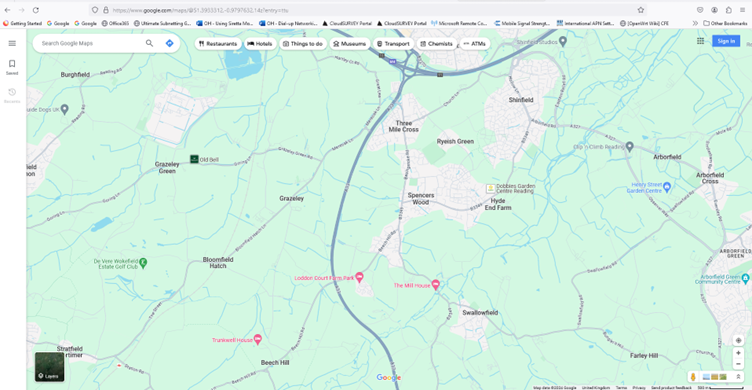Open the Recents history panel

[x=12, y=95]
